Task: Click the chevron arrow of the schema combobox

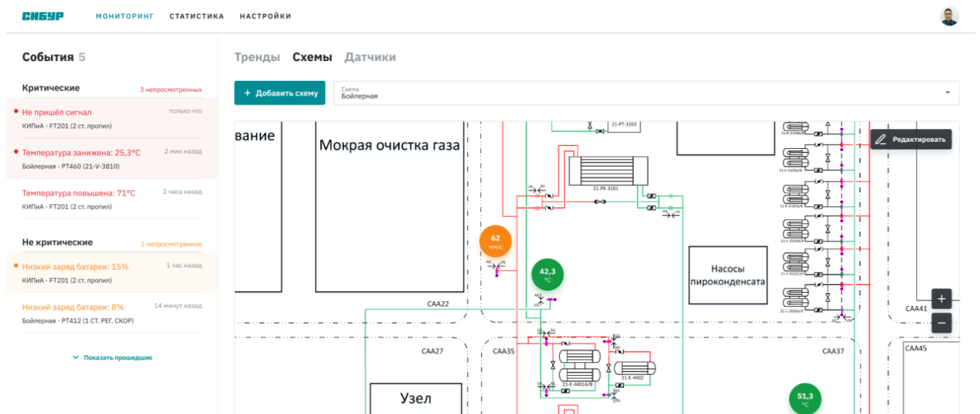Action: tap(949, 92)
